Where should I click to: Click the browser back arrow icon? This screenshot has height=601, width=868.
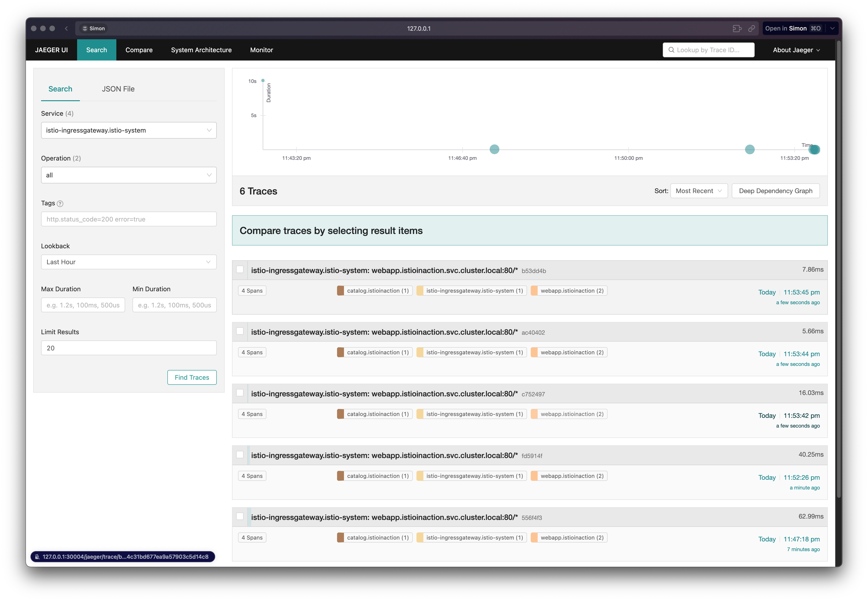pos(66,28)
